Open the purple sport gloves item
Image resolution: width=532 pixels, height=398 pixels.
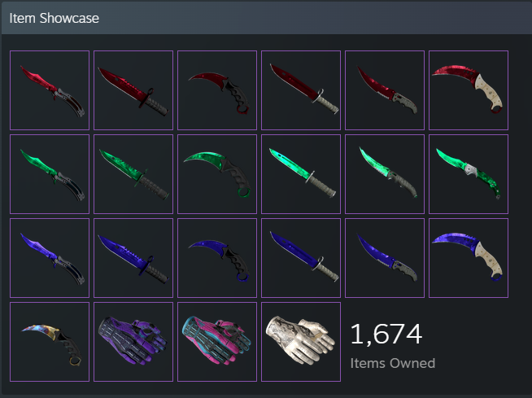click(133, 342)
